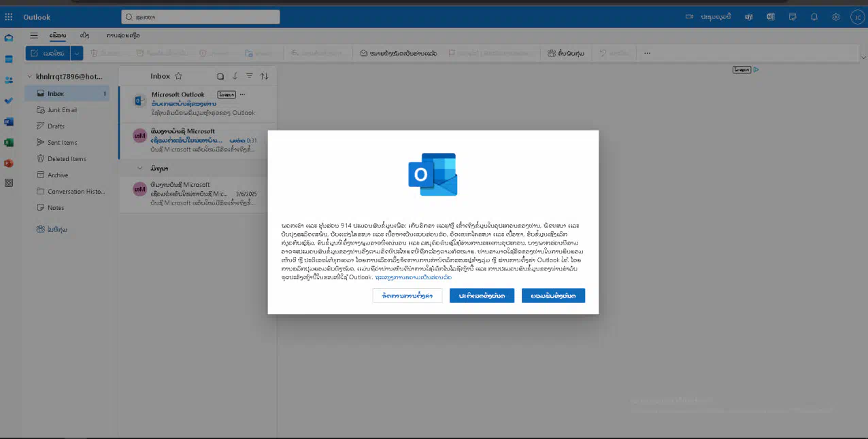Open manage preferences in the consent dialog

point(407,296)
